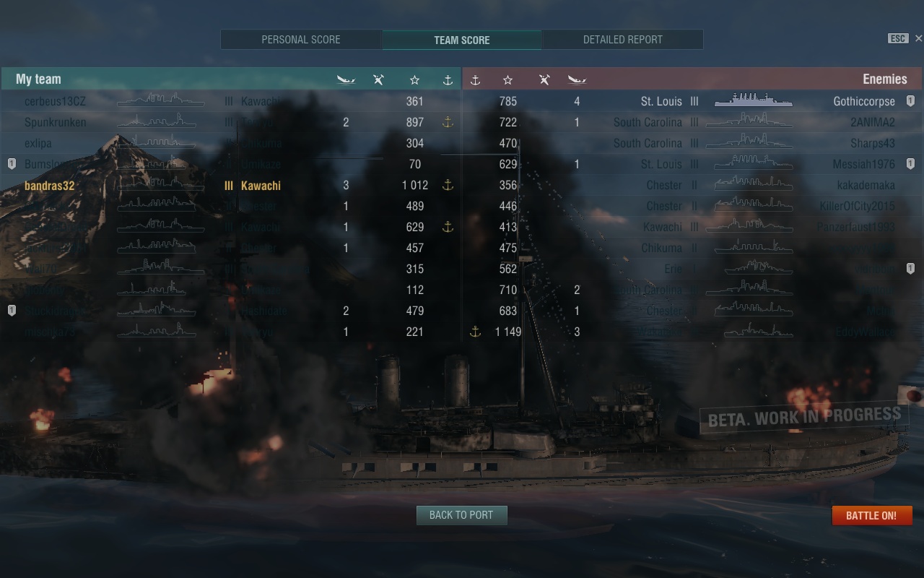Screen dimensions: 924x578
Task: Click the badge icon beside Gothiccorpse
Action: pyautogui.click(x=910, y=101)
